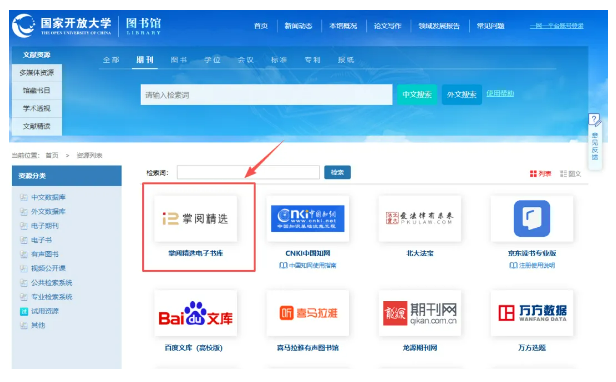The image size is (616, 382).
Task: Open the 北大法宝 title link
Action: pyautogui.click(x=420, y=253)
